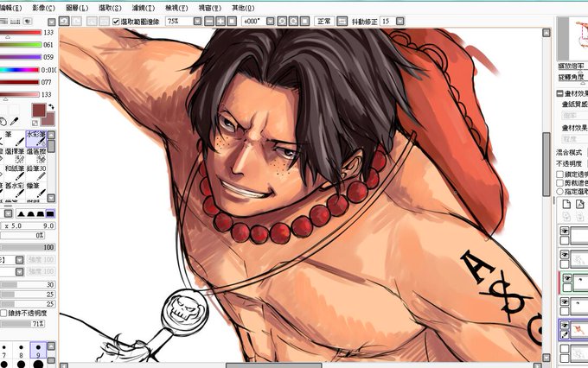This screenshot has width=588, height=368.
Task: Click the minimum size slider showing 0%
Action: tap(22, 235)
